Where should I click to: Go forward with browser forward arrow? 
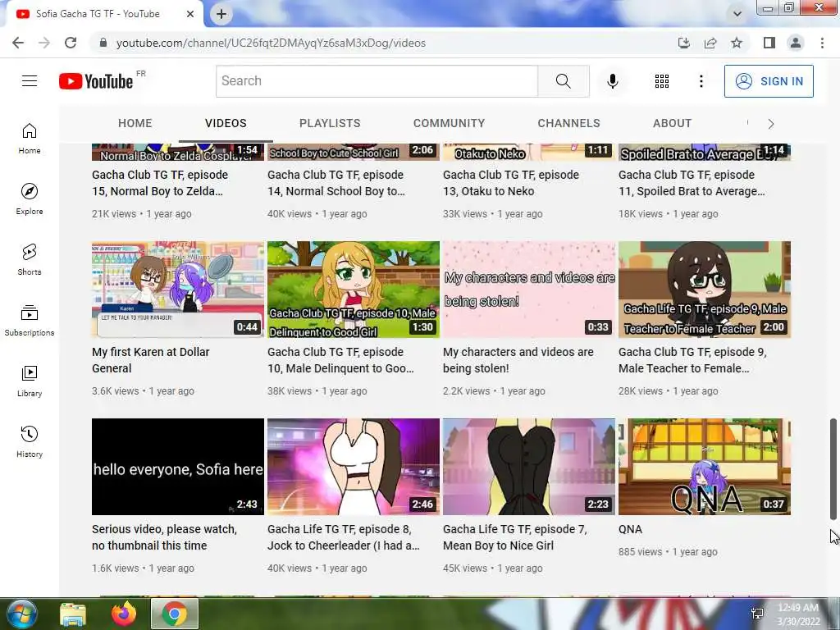tap(44, 43)
